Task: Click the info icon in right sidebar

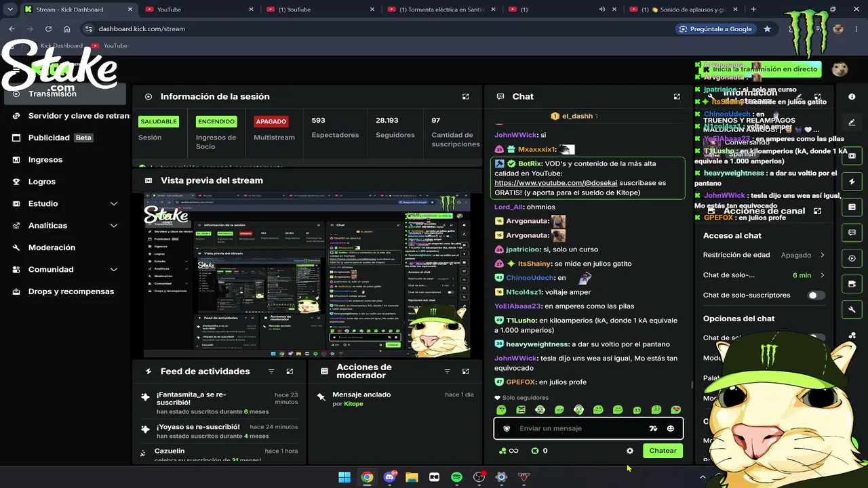Action: tap(852, 97)
